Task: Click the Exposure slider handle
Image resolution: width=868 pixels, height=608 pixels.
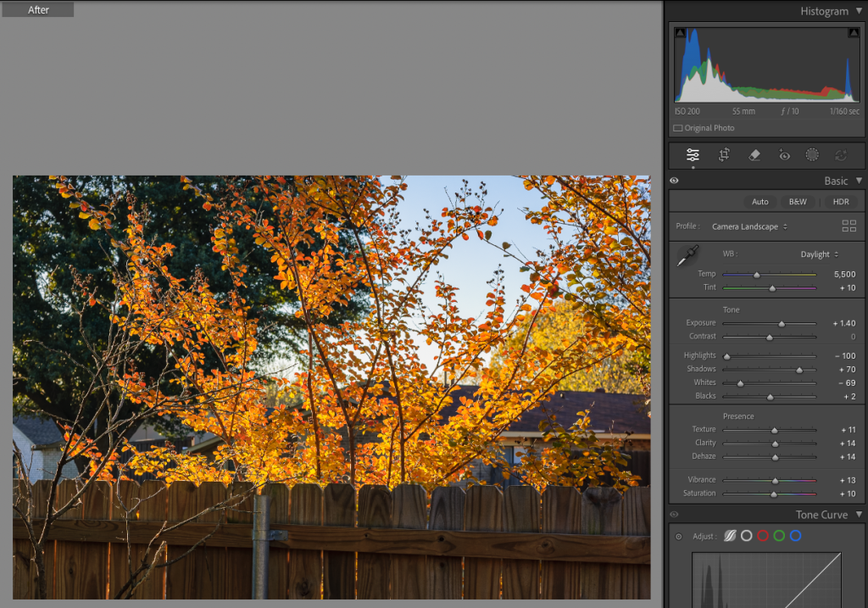Action: (782, 324)
